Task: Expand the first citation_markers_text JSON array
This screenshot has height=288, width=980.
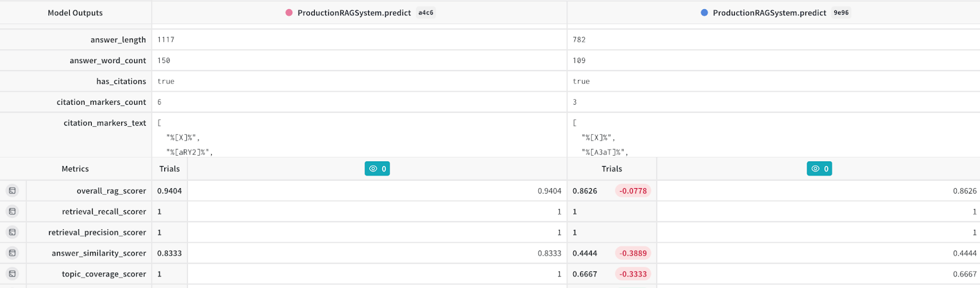Action: 159,123
